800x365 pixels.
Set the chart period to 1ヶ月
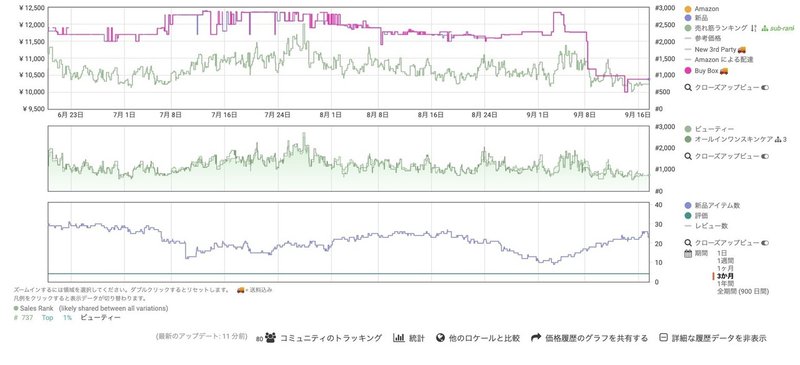click(x=725, y=269)
